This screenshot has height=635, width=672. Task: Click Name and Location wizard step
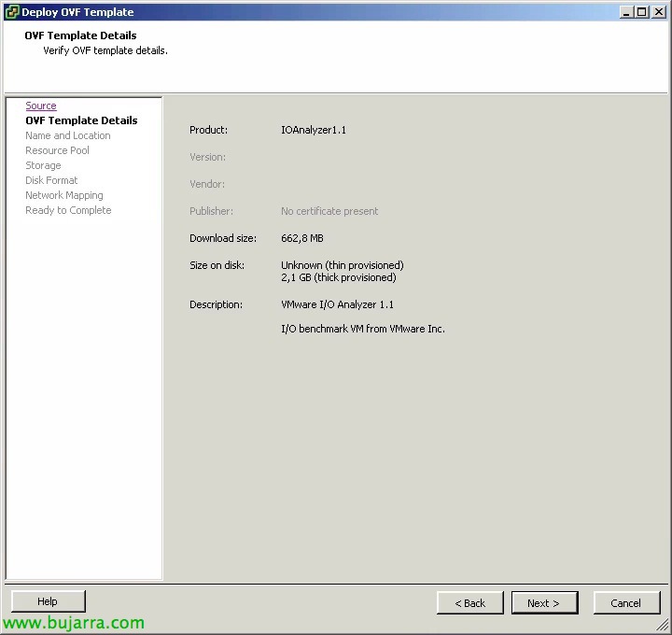[x=68, y=135]
